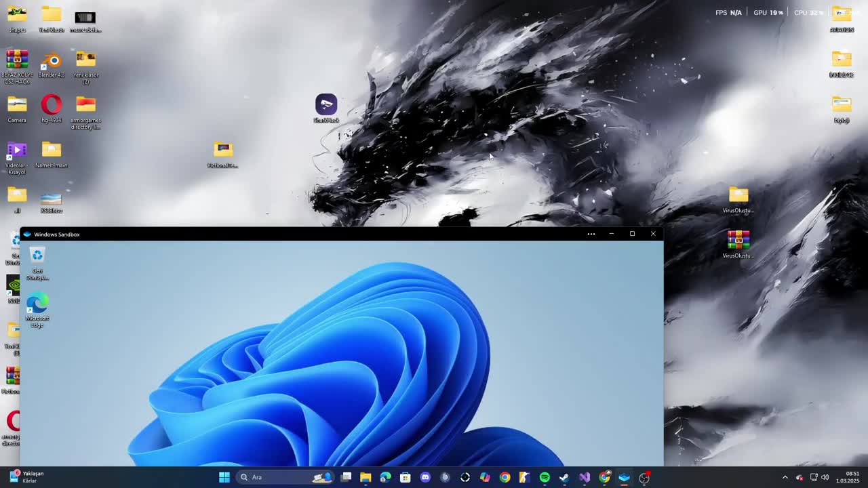This screenshot has height=488, width=868.
Task: Open Microsoft Edge inside the Sandbox
Action: coord(37,304)
